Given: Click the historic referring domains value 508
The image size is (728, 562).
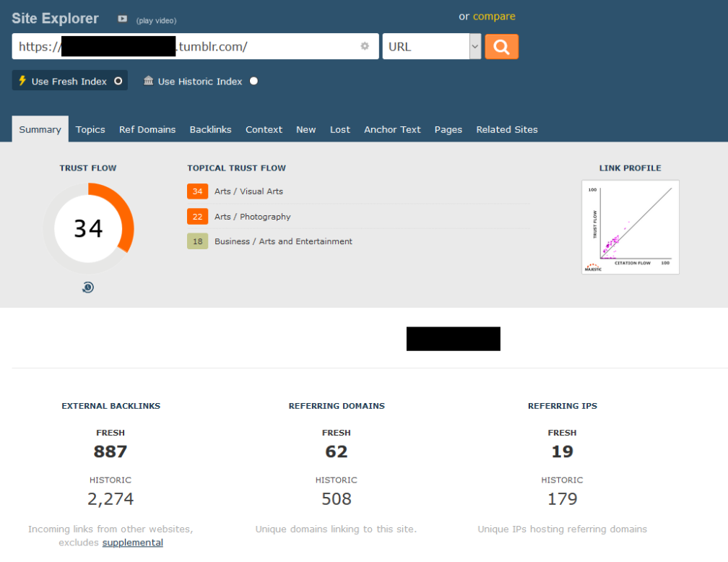Looking at the screenshot, I should click(337, 499).
